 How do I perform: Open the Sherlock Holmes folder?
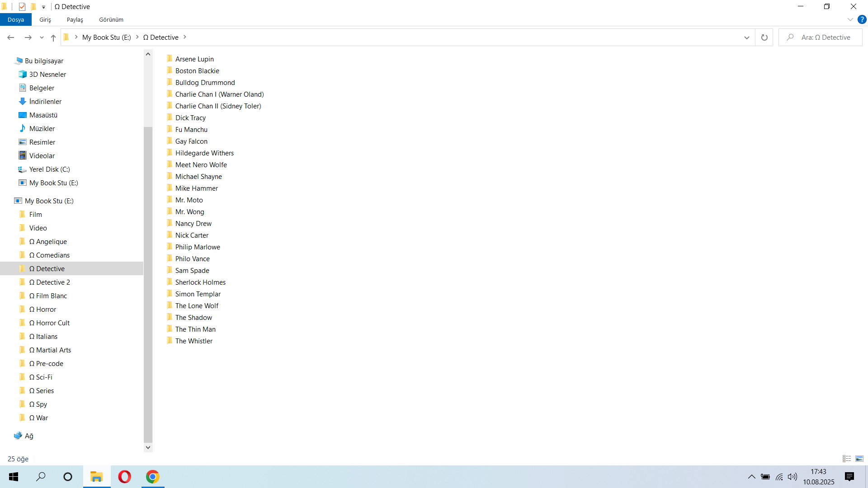(x=200, y=282)
